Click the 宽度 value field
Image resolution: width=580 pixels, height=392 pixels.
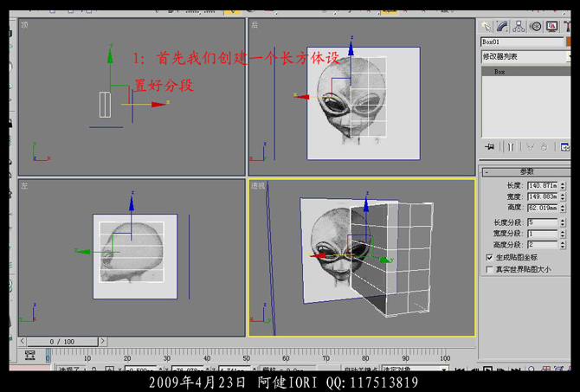542,196
